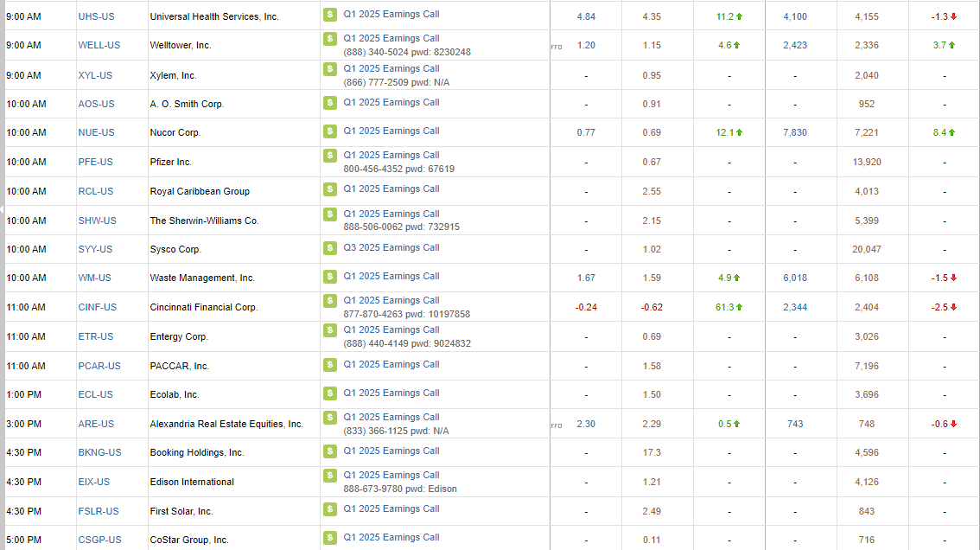Open Welltower's Q1 2025 Earnings Call link
The height and width of the screenshot is (550, 980).
click(391, 38)
